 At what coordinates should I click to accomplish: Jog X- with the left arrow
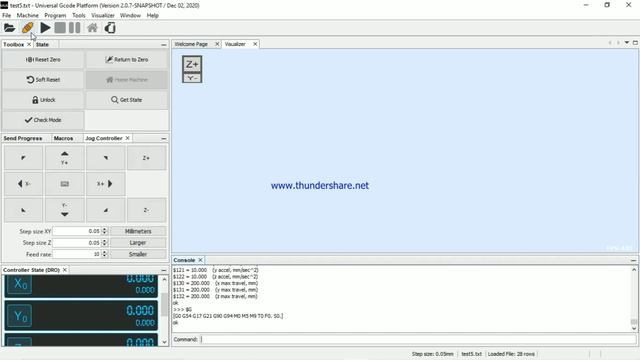click(23, 184)
